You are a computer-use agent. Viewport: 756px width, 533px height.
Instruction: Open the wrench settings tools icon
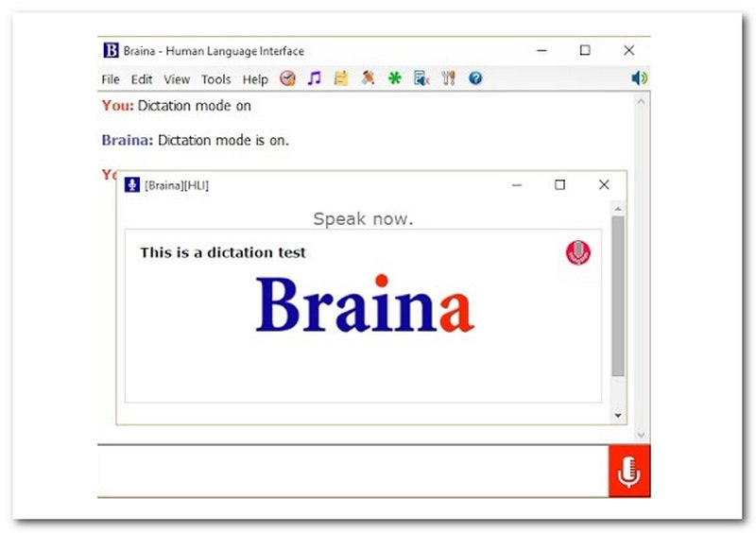coord(448,78)
